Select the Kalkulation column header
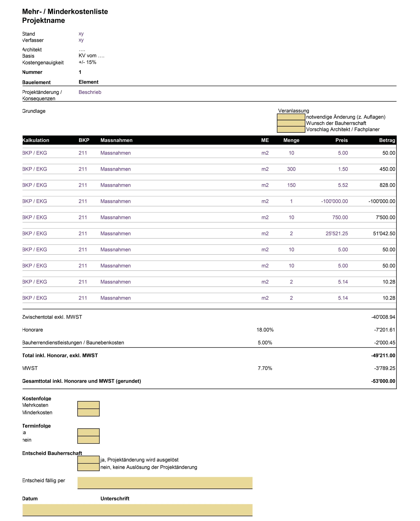Viewport: 420px width, 521px height. 36,140
